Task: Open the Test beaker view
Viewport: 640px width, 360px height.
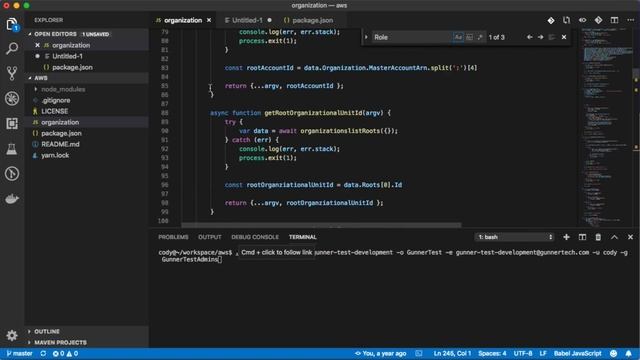Action: 12,149
